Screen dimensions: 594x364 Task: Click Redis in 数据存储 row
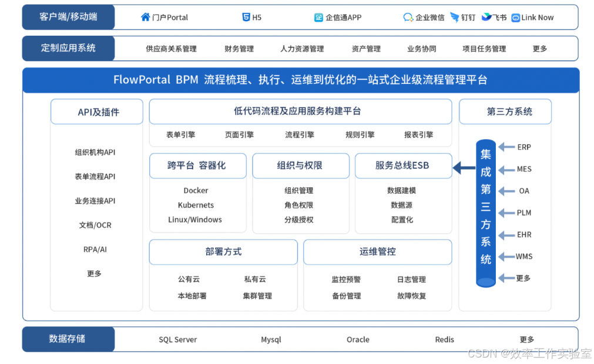[x=444, y=340]
